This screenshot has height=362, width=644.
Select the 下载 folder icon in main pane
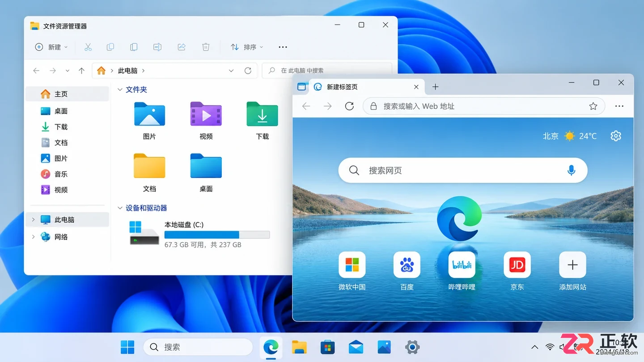pyautogui.click(x=262, y=114)
